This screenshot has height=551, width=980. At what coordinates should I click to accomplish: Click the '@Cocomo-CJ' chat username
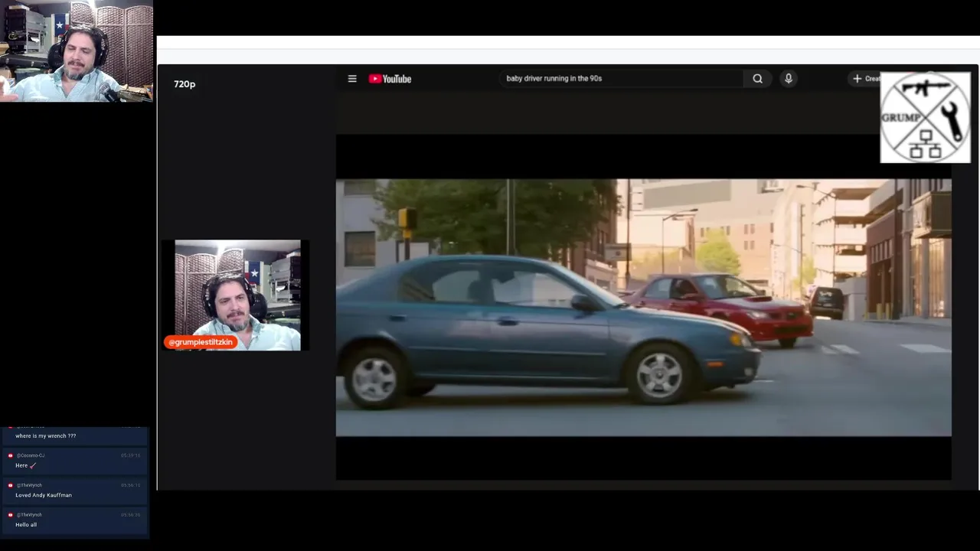pyautogui.click(x=31, y=455)
